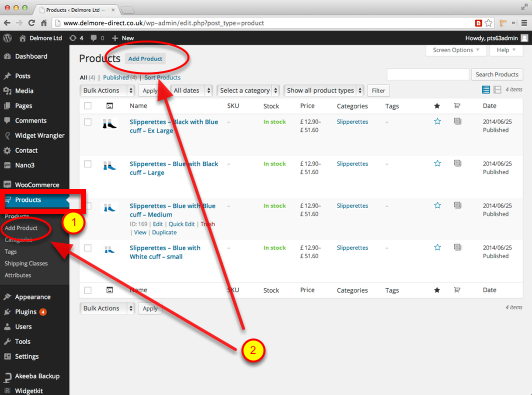Open the top Bulk Actions dropdown
The height and width of the screenshot is (395, 532).
click(108, 91)
